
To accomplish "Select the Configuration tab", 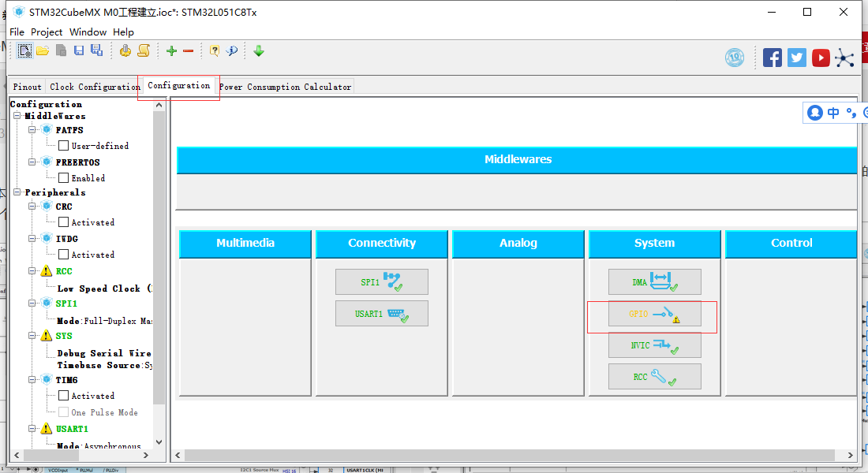I will click(179, 86).
